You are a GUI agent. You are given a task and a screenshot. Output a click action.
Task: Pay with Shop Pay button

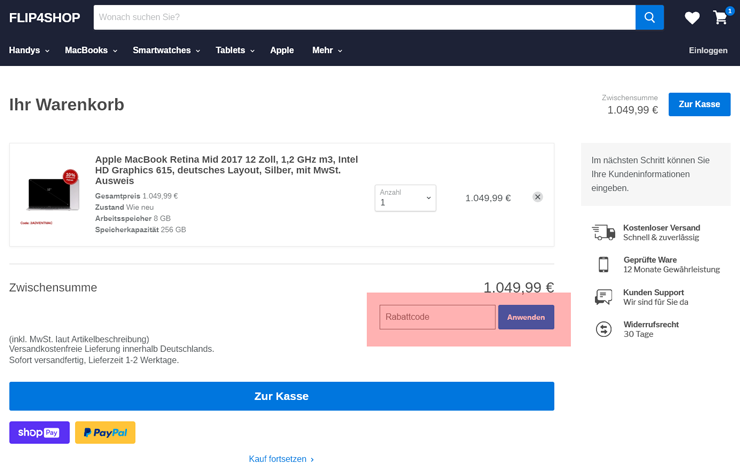coord(39,433)
